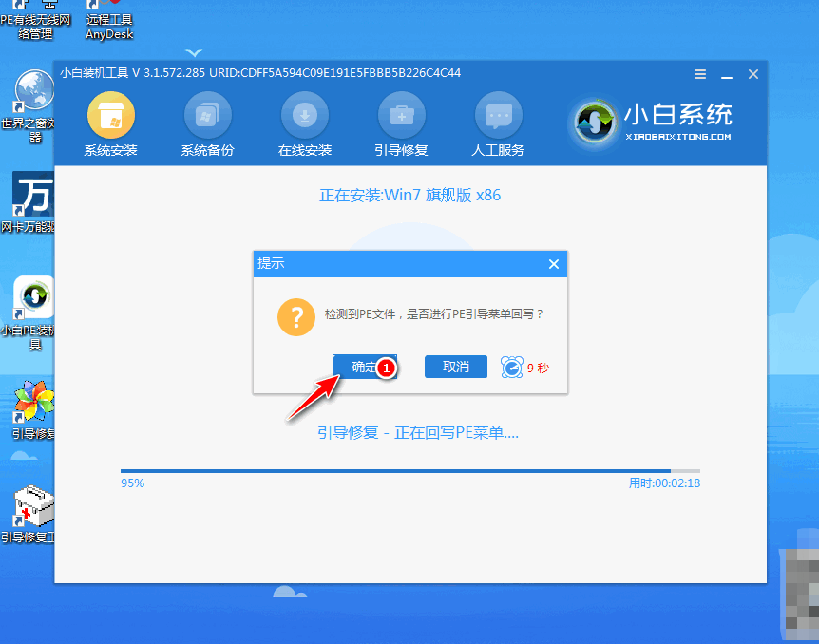Click the installation progress bar
819x644 pixels.
pos(410,471)
